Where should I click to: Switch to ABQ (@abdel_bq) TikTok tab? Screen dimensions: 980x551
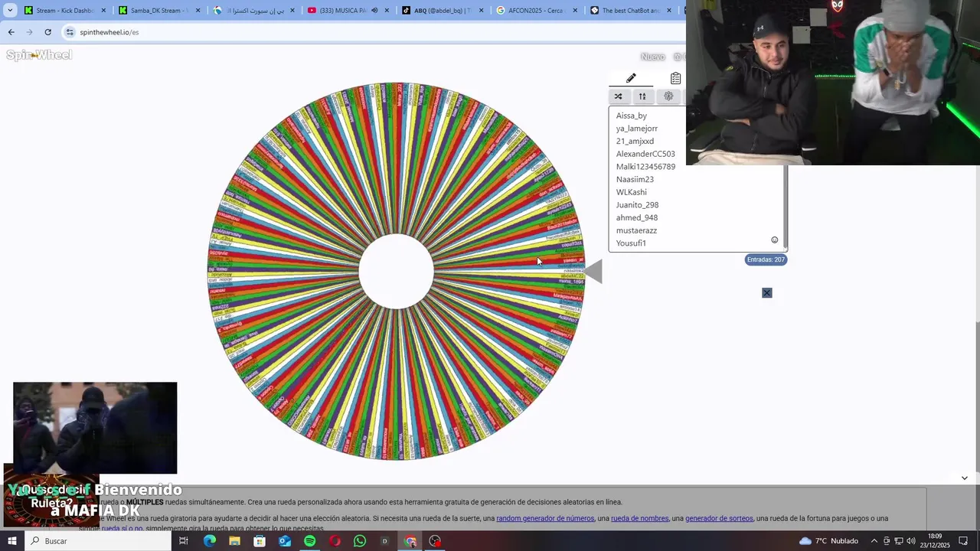click(x=444, y=11)
